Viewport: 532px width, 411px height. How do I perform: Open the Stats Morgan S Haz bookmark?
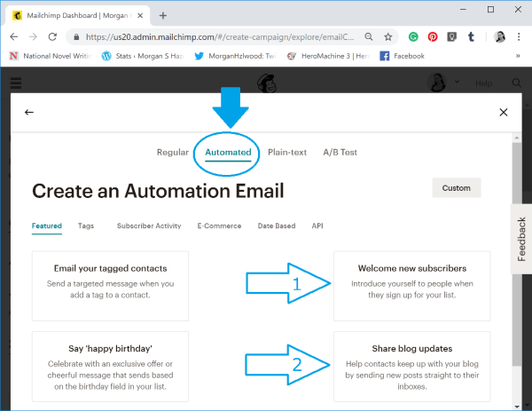[x=143, y=56]
